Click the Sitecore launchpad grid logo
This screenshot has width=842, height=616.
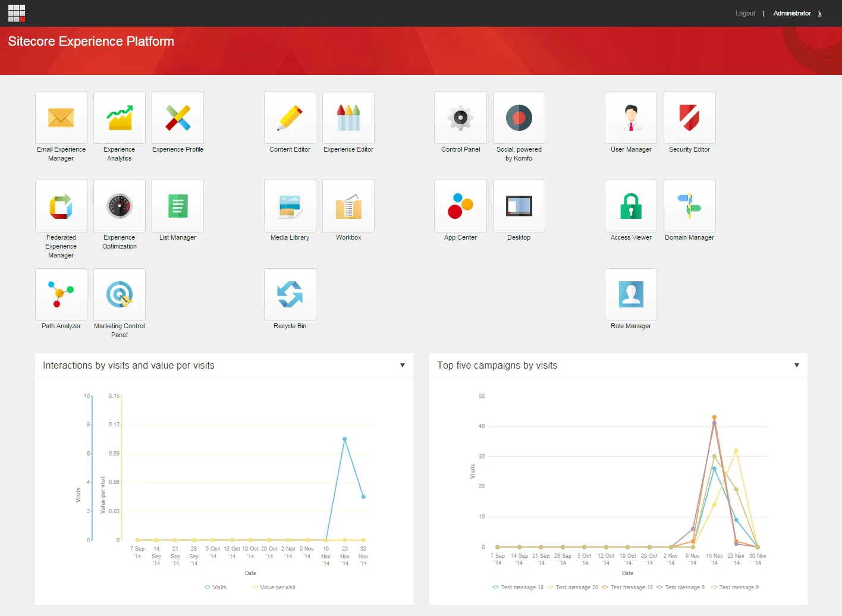17,13
